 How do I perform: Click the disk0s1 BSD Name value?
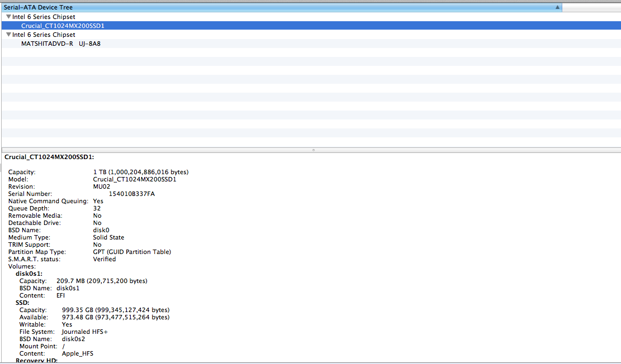[68, 288]
